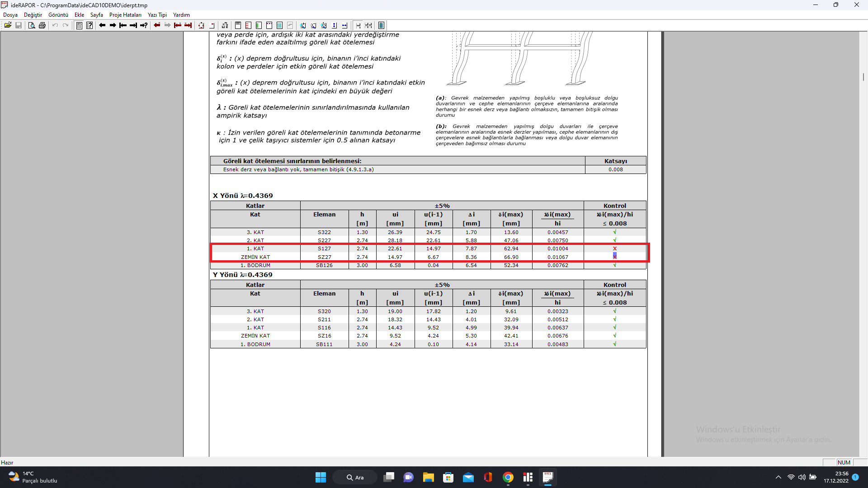This screenshot has width=868, height=488.
Task: Jump to first page arrow icon
Action: coord(123,25)
